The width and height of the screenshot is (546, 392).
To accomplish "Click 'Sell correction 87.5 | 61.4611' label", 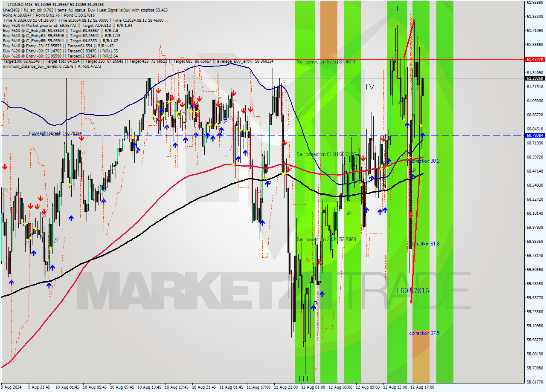I will [326, 62].
